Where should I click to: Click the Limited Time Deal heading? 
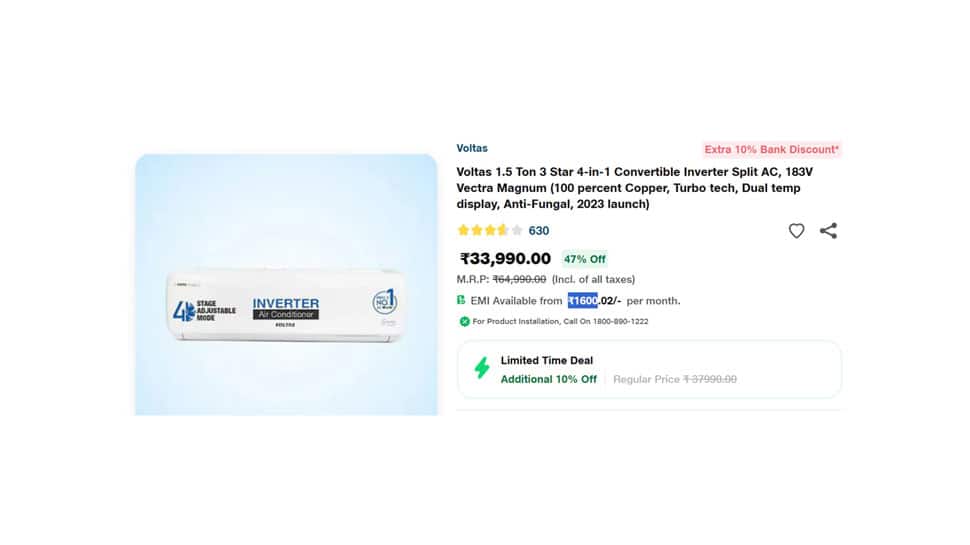547,360
